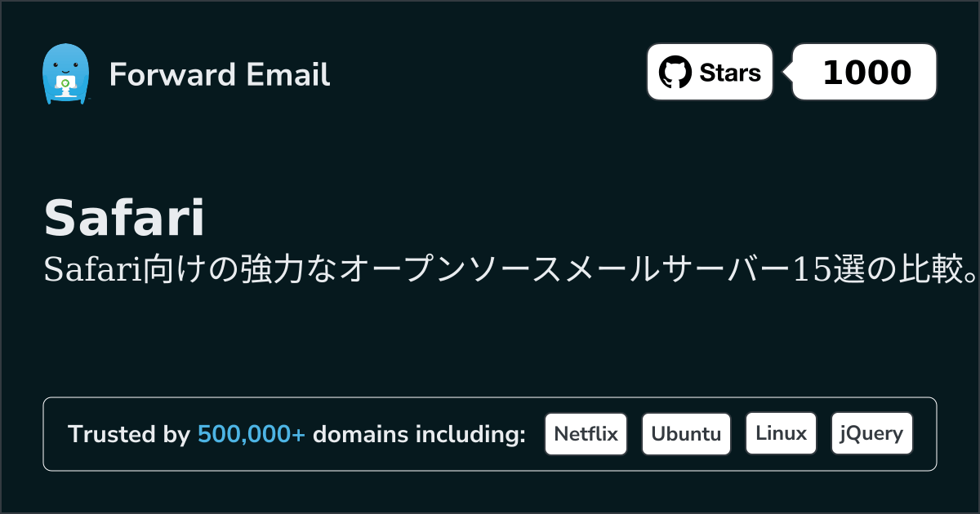Image resolution: width=980 pixels, height=514 pixels.
Task: Click the Stars label on the GitHub button
Action: click(x=730, y=73)
